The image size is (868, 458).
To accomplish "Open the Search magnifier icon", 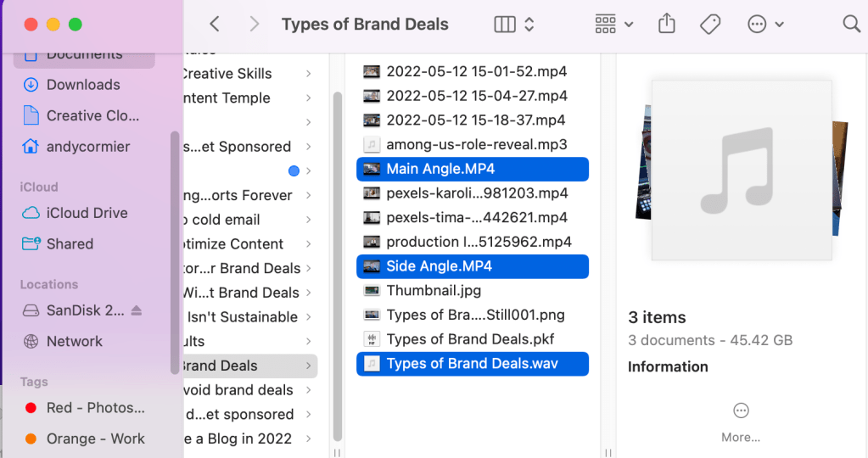I will click(x=851, y=25).
